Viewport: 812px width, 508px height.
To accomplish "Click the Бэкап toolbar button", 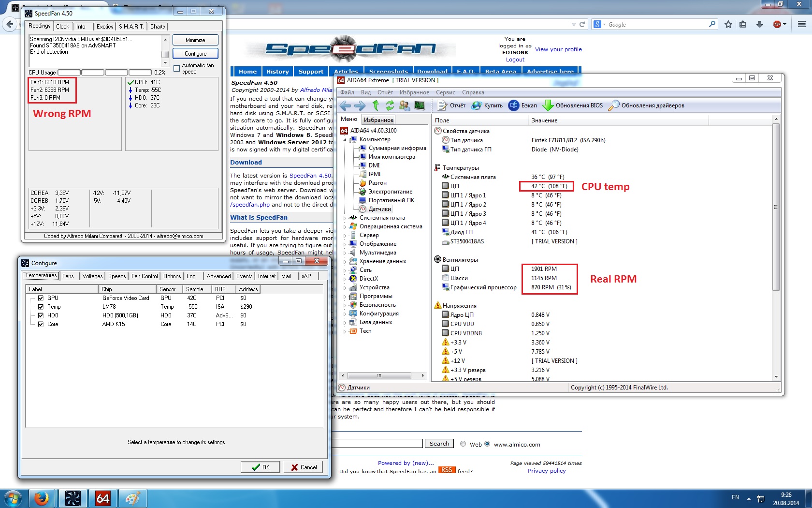I will click(x=523, y=105).
